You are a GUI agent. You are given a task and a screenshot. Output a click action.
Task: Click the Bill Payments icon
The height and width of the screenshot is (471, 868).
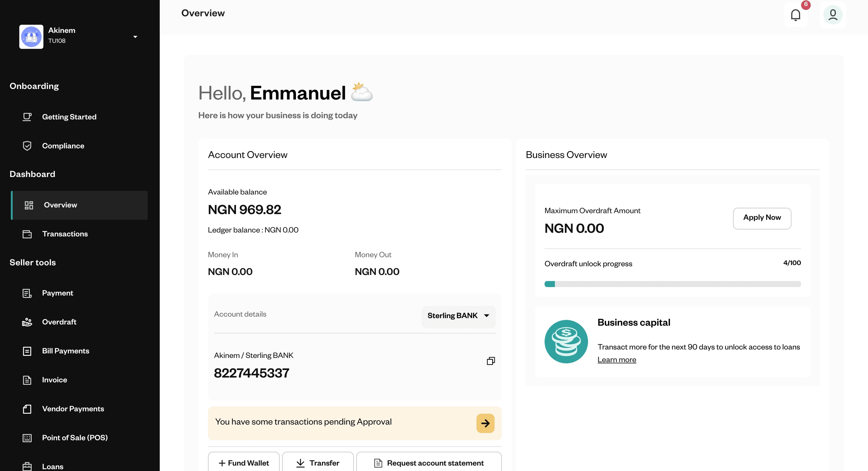coord(27,351)
